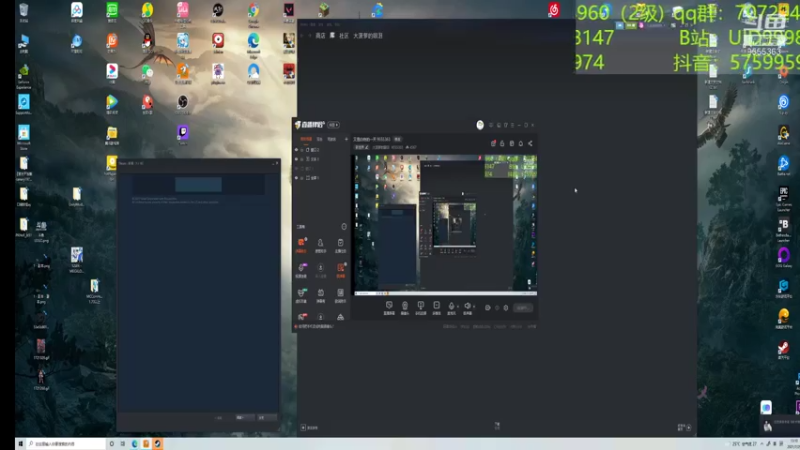Viewport: 800px width, 450px height.
Task: Launch the OBS Studio desktop shortcut
Action: 182,102
